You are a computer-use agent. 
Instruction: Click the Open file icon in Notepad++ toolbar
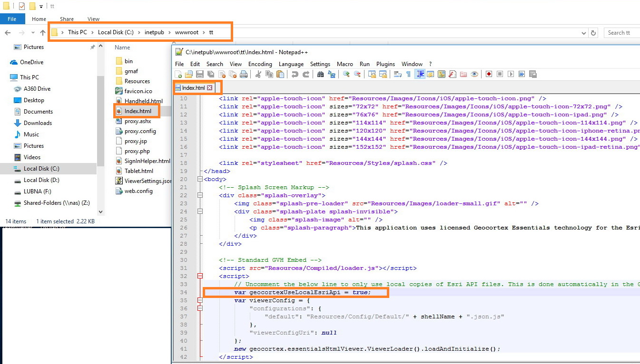click(x=188, y=74)
